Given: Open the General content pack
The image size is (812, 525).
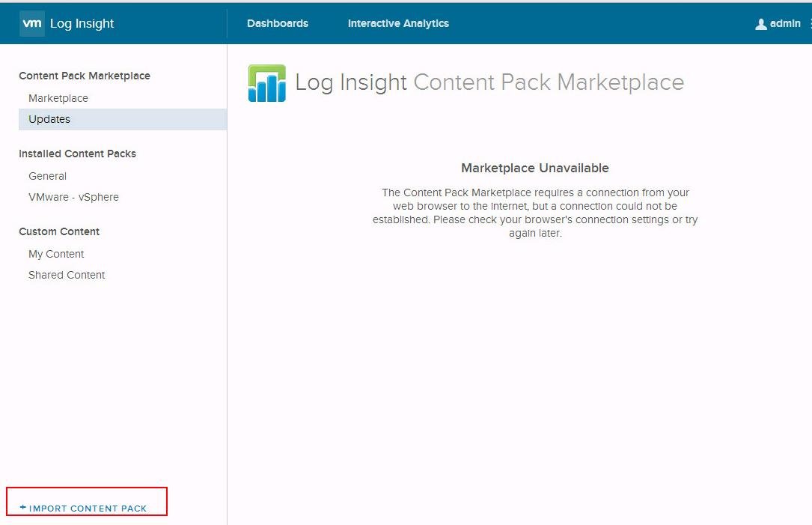Looking at the screenshot, I should coord(47,176).
